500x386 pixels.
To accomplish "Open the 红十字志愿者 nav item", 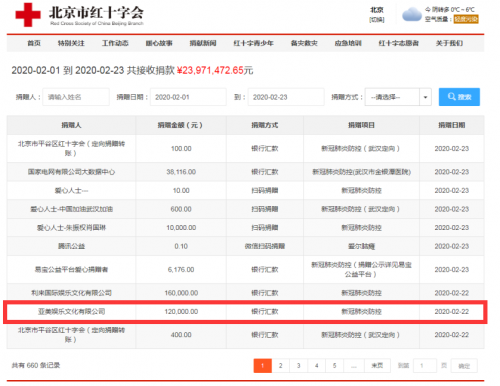I will [x=399, y=43].
